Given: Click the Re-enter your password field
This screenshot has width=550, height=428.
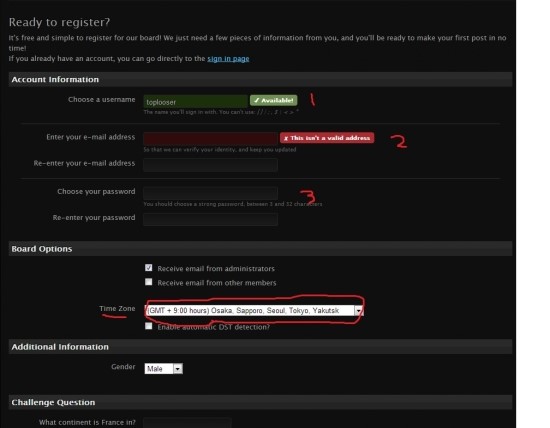Looking at the screenshot, I should coord(210,219).
